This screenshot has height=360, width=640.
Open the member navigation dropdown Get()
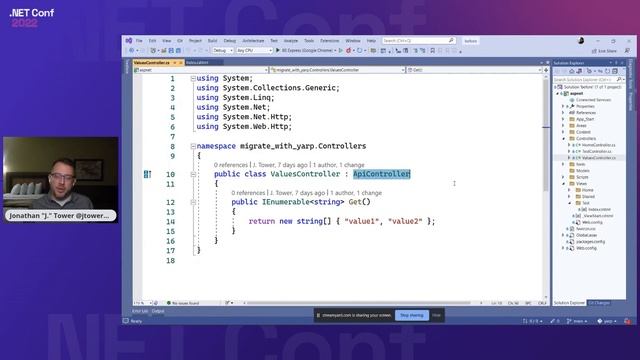[x=474, y=70]
